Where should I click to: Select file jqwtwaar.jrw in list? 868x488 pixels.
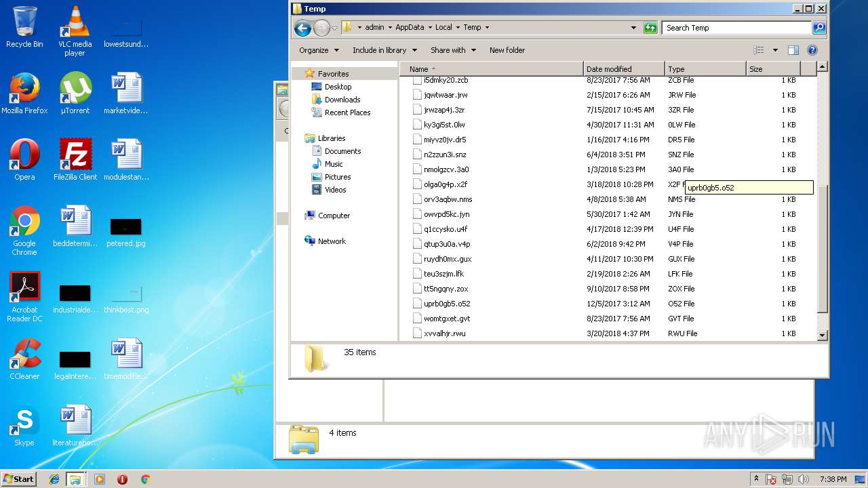point(446,95)
